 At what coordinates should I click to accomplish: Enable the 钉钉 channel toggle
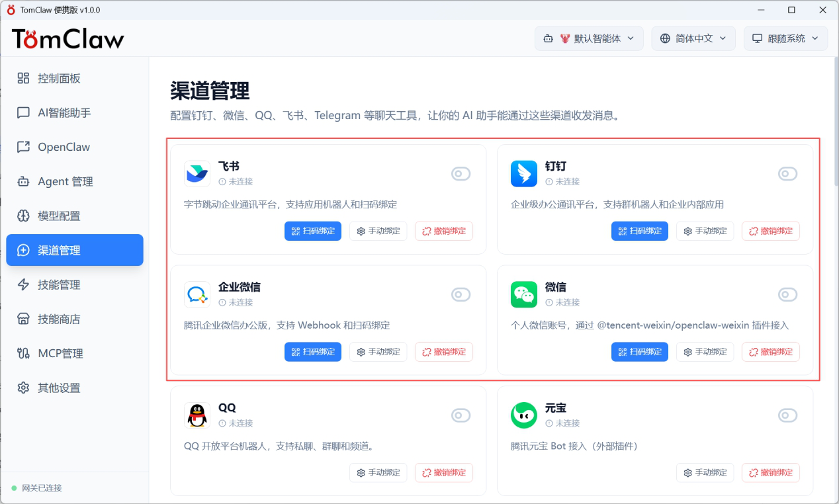coord(787,173)
